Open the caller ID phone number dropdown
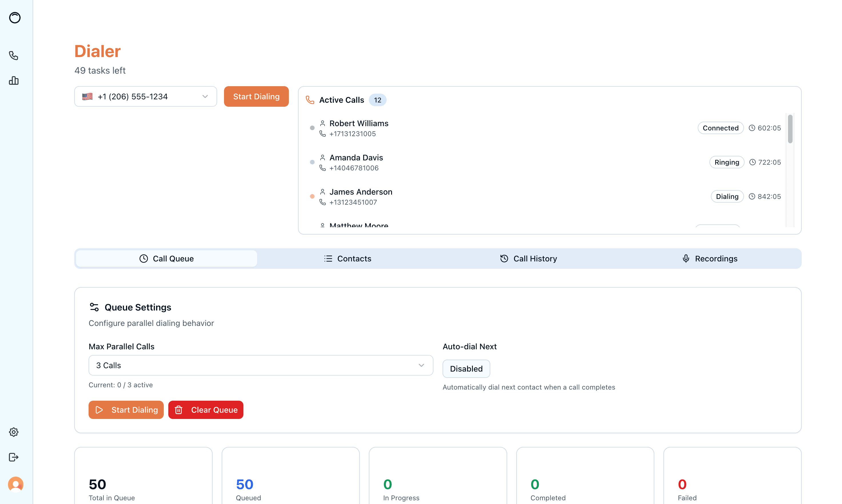The width and height of the screenshot is (842, 504). click(x=145, y=96)
